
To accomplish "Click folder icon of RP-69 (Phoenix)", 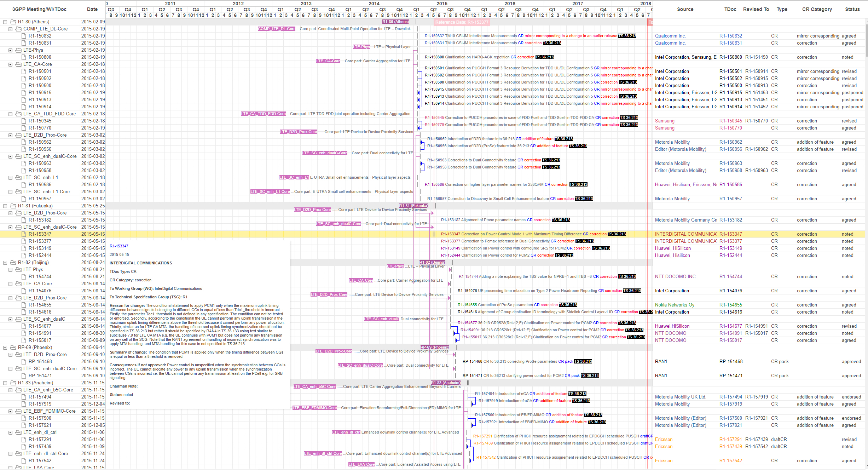I will (x=13, y=348).
